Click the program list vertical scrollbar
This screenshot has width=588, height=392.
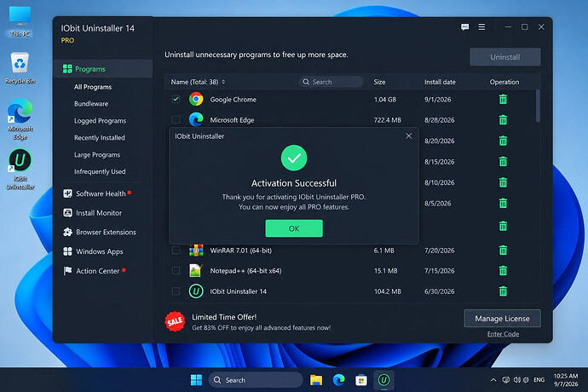click(x=538, y=106)
